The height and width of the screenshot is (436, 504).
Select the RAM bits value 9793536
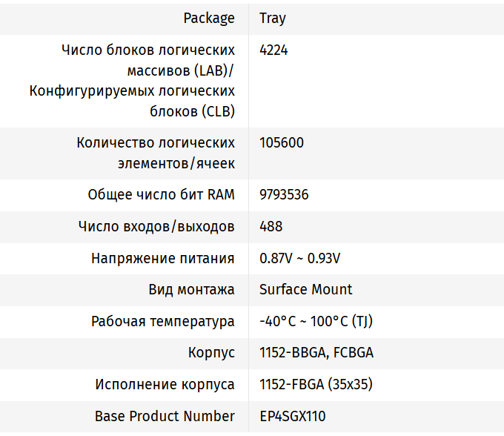click(284, 195)
